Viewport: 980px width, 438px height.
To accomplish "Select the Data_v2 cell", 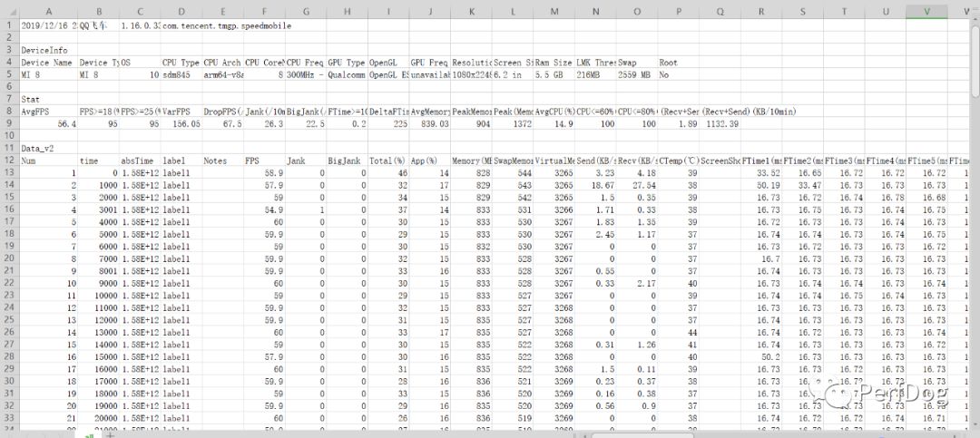I will (x=49, y=148).
